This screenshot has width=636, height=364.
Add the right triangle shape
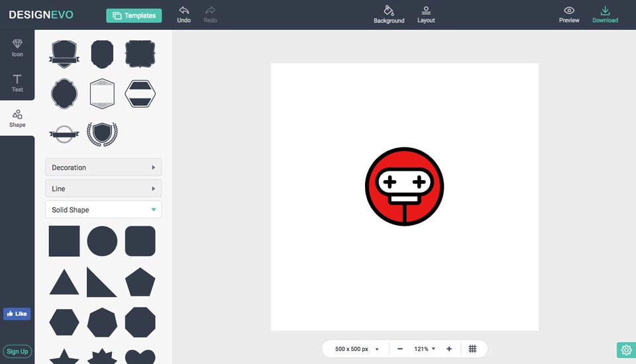(101, 282)
